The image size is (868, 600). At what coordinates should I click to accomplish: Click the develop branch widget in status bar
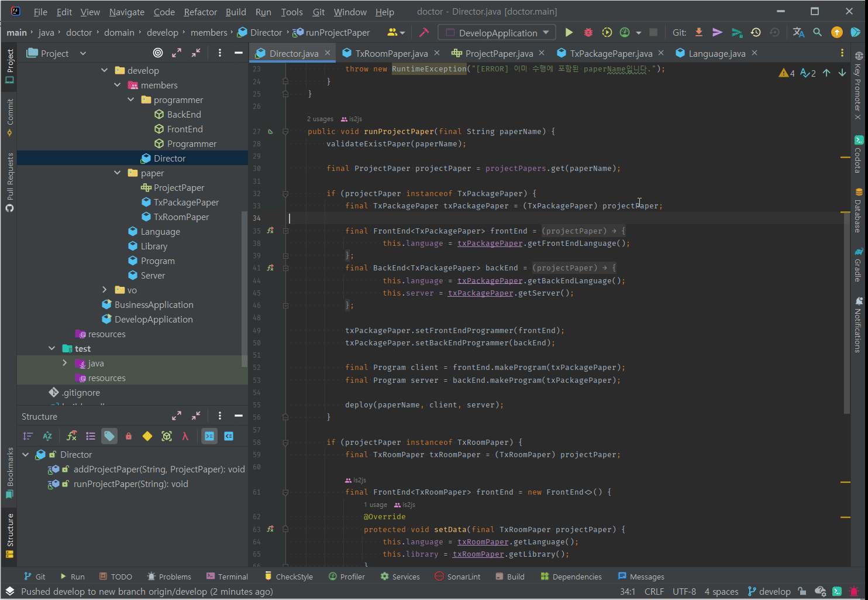pos(769,592)
